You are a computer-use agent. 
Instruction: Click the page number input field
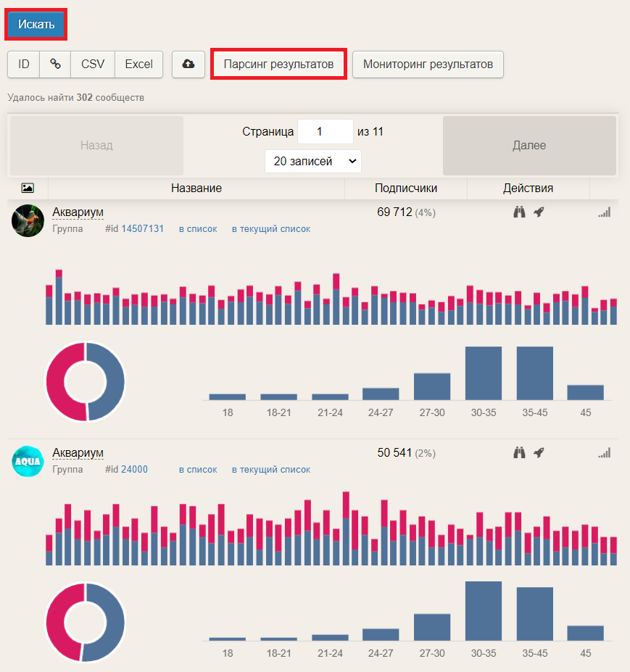tap(325, 132)
